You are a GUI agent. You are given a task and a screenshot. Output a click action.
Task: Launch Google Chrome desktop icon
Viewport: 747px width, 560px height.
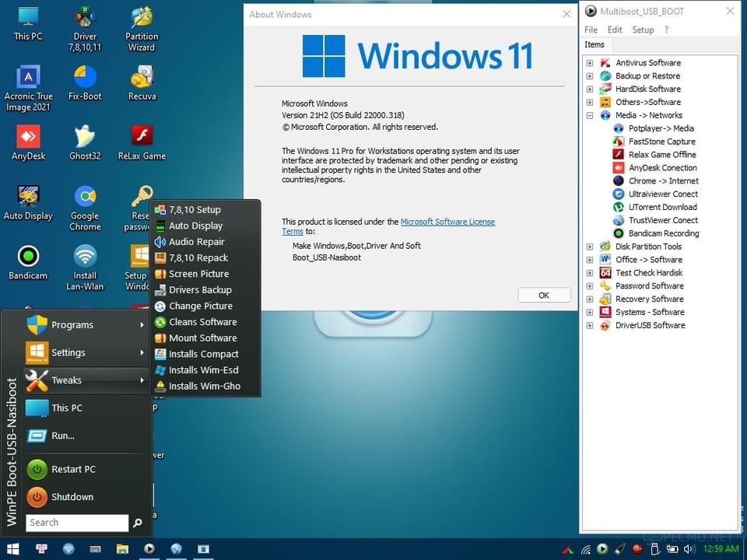click(x=85, y=208)
